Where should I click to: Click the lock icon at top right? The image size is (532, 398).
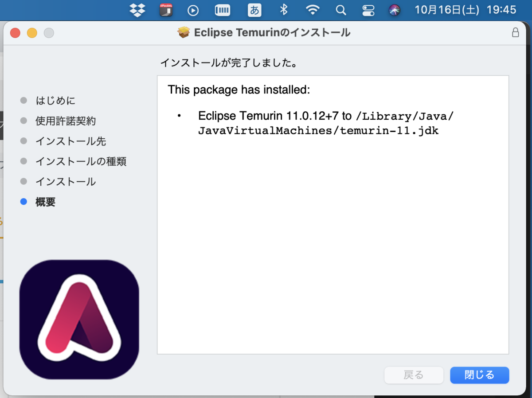coord(515,32)
